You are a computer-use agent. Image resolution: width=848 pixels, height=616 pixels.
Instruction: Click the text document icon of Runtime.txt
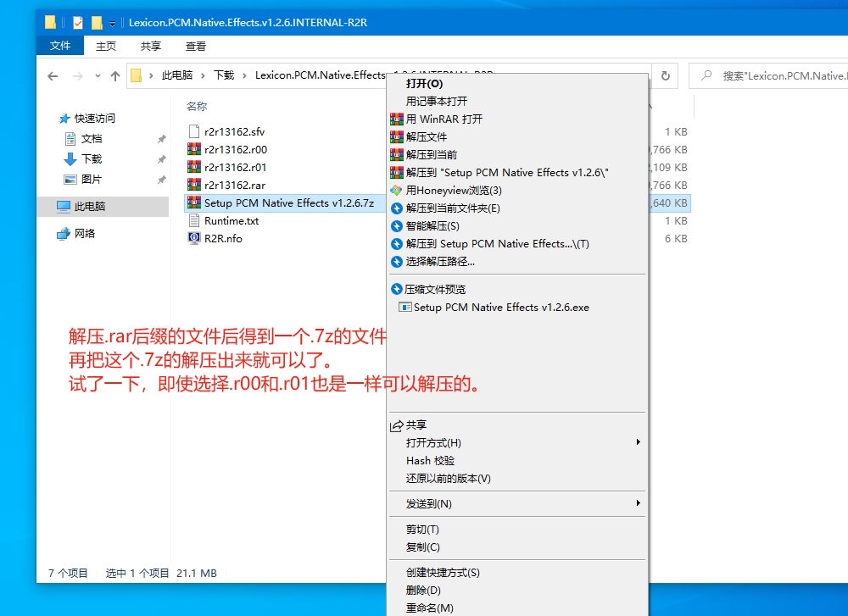194,220
